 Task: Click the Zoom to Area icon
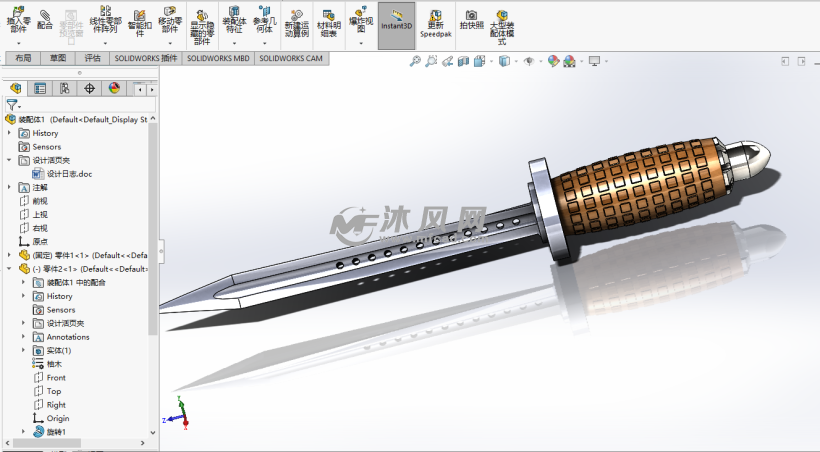coord(431,61)
